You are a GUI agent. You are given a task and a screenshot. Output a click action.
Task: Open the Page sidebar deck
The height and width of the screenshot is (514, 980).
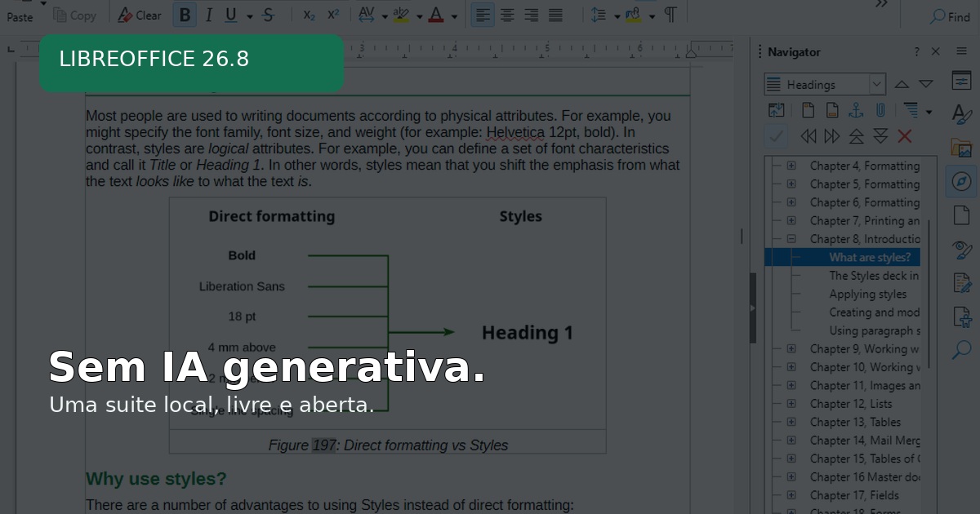(962, 215)
